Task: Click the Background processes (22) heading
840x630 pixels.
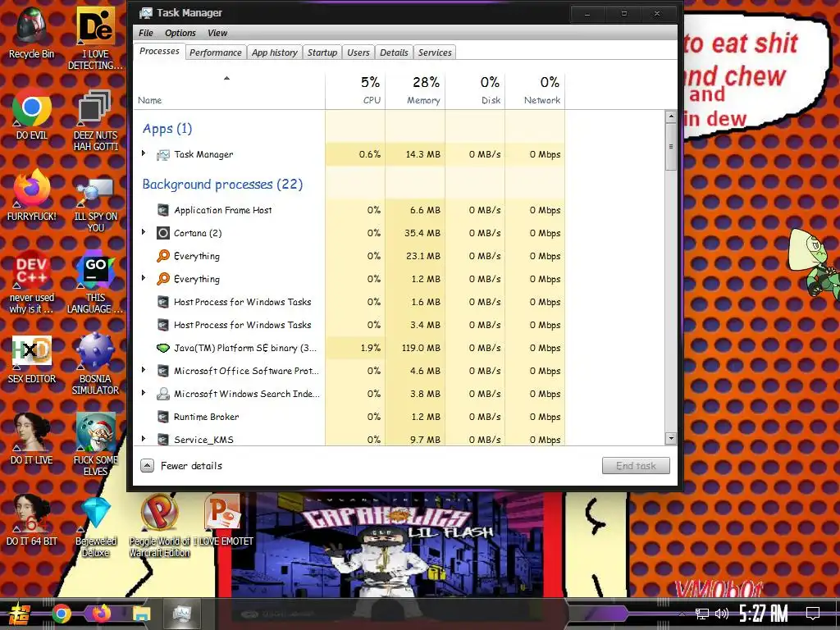Action: [222, 185]
